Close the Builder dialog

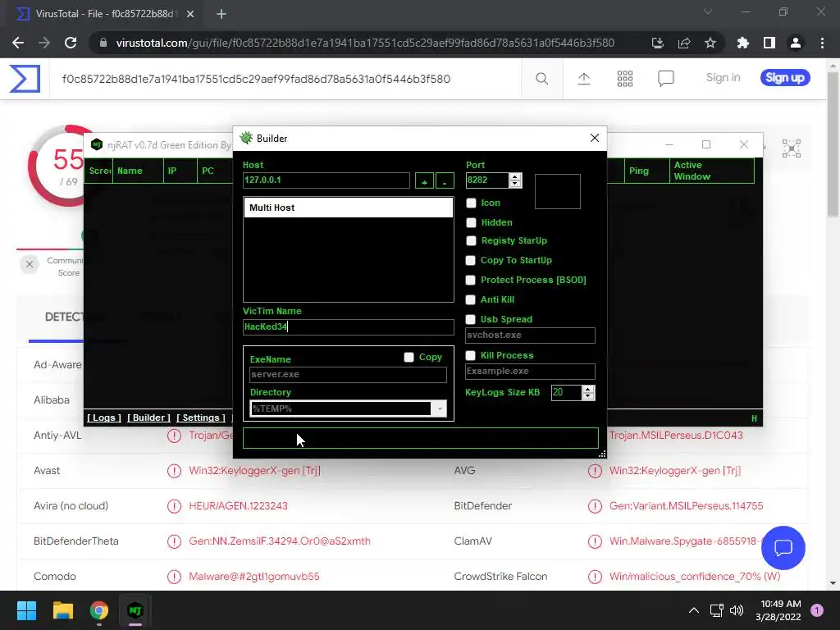pos(595,138)
